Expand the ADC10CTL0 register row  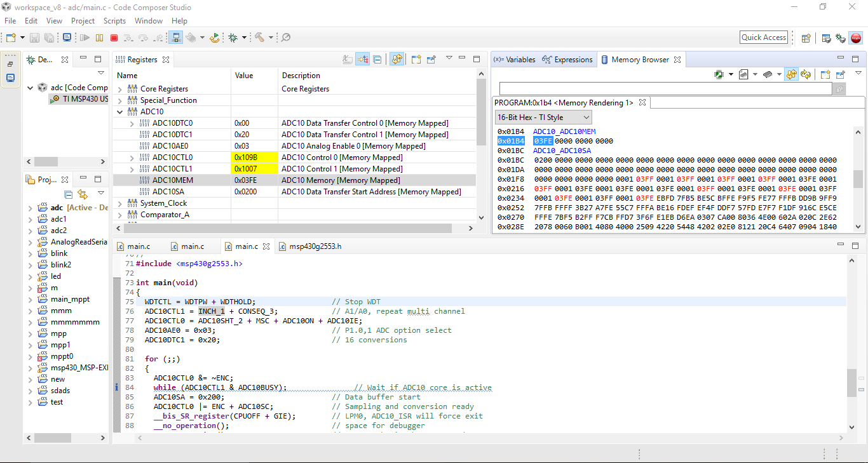(132, 158)
